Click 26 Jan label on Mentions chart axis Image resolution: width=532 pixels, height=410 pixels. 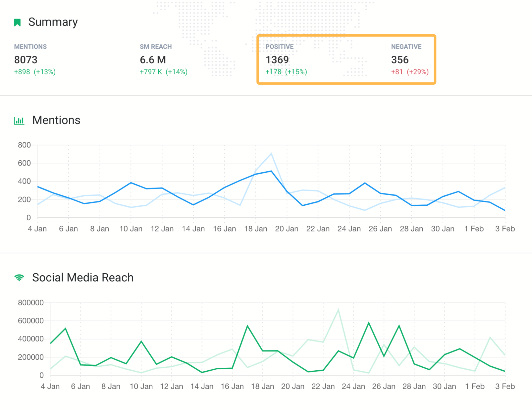pos(380,229)
